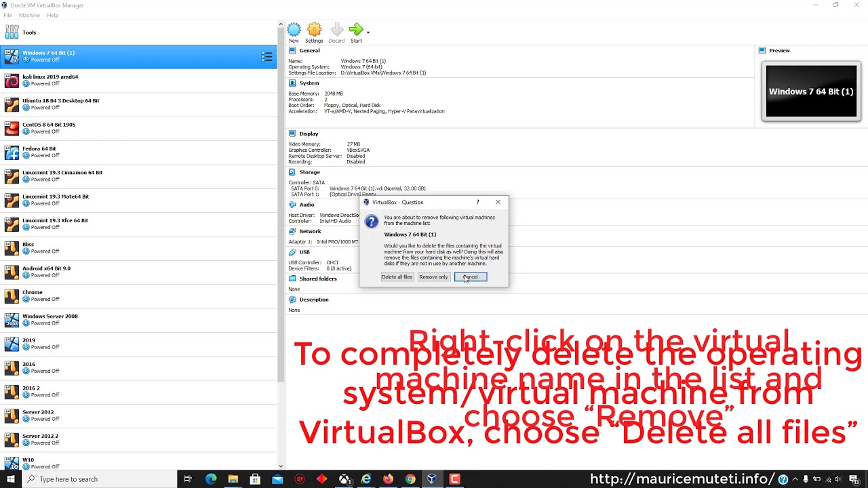Select Ubuntu 18 04 3 Desktop 64 Bit
The width and height of the screenshot is (868, 488).
click(x=138, y=104)
